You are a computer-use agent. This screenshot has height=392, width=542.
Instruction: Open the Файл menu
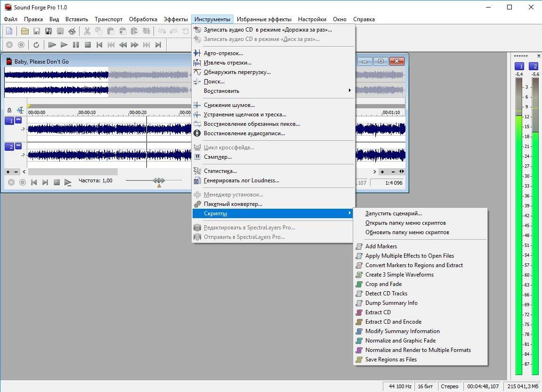(x=11, y=19)
